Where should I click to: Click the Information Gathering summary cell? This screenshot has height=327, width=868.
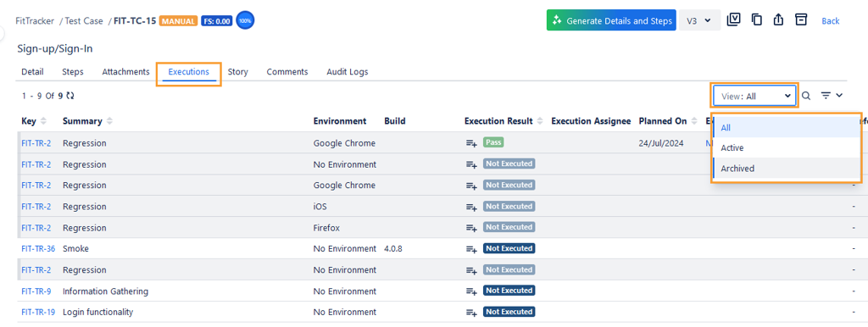105,291
